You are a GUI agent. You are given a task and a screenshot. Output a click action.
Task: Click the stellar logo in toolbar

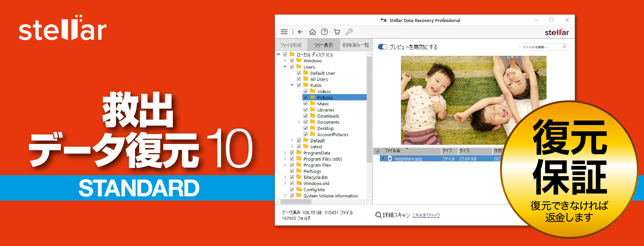[557, 32]
